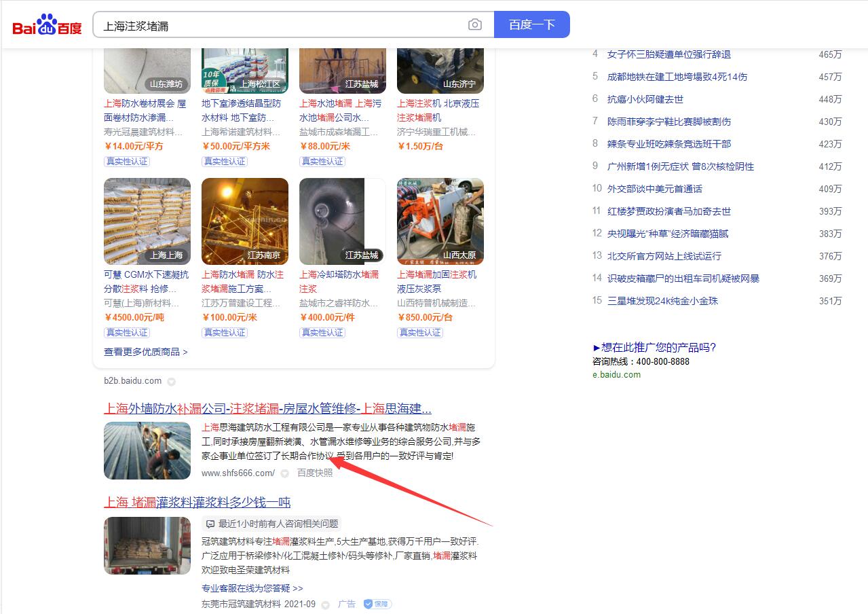This screenshot has height=614, width=868.
Task: Click 查看更多优质商品 link
Action: coord(145,352)
